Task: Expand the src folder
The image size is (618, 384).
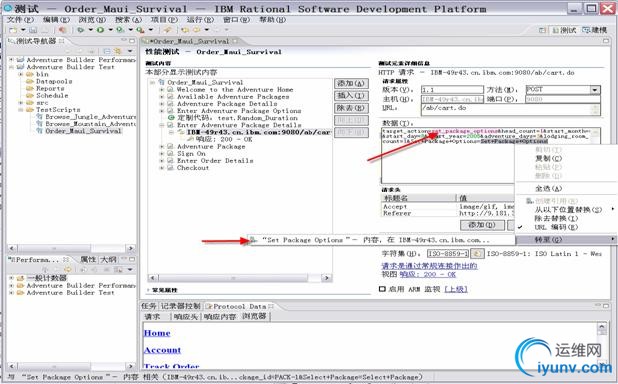Action: (20, 103)
